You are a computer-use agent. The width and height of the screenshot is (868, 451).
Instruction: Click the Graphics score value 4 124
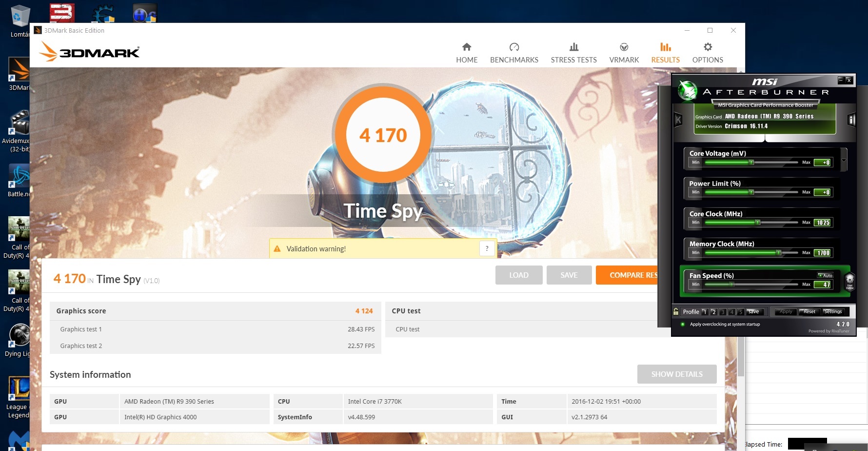pyautogui.click(x=364, y=311)
